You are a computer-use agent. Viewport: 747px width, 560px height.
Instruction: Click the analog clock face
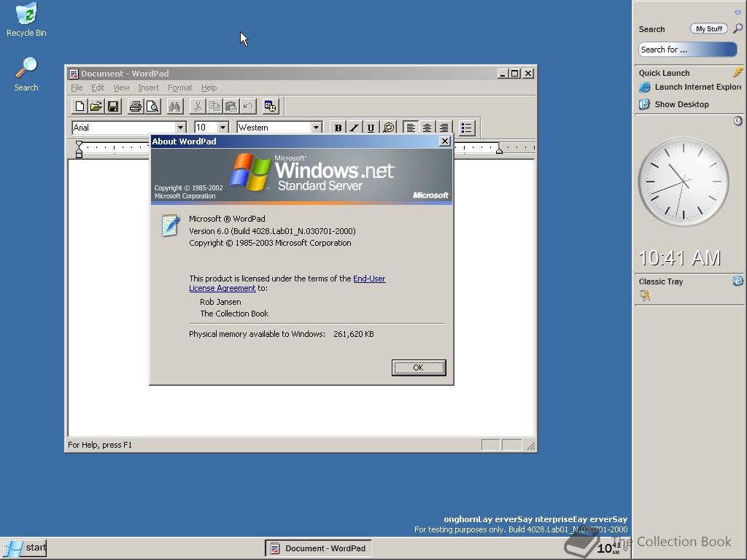683,182
